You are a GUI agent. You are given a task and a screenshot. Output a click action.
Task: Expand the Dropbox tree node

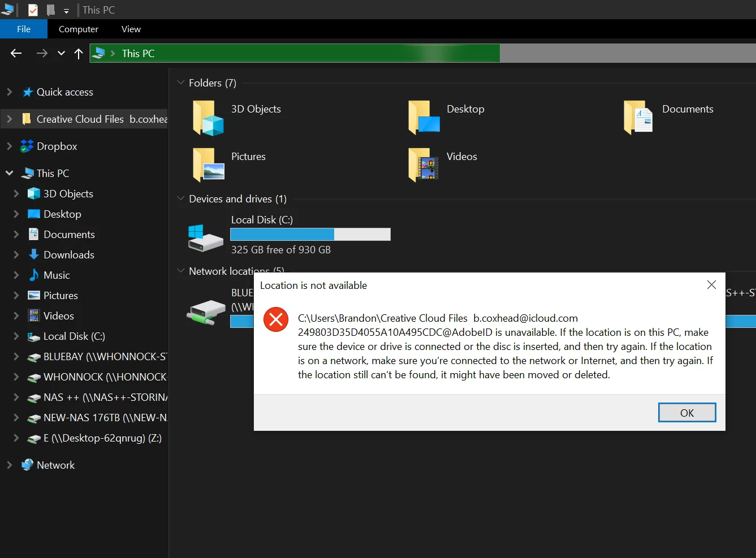tap(9, 146)
